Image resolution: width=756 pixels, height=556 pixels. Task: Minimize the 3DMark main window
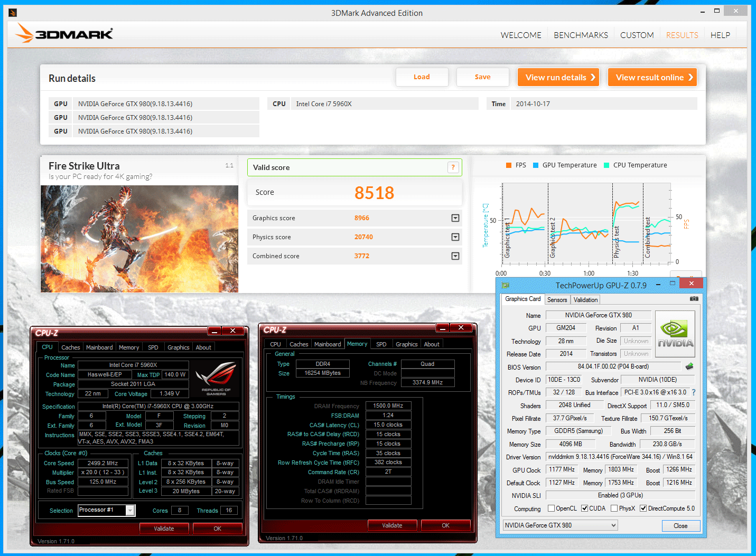[702, 12]
